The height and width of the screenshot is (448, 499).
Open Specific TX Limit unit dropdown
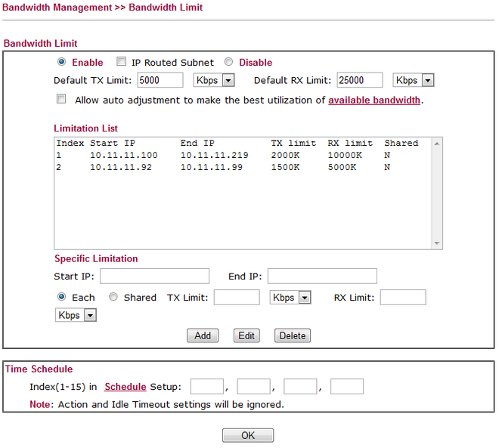pyautogui.click(x=290, y=298)
